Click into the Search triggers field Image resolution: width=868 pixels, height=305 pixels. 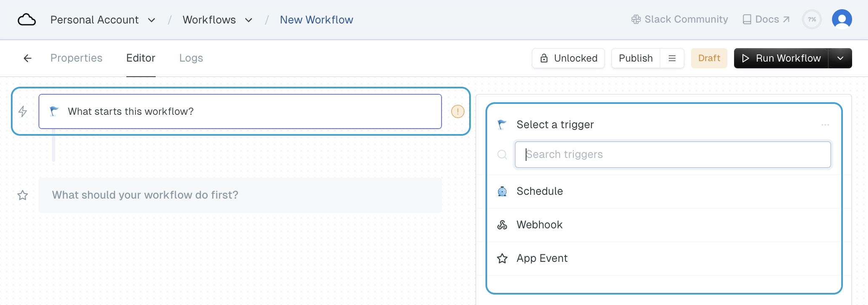(x=673, y=155)
